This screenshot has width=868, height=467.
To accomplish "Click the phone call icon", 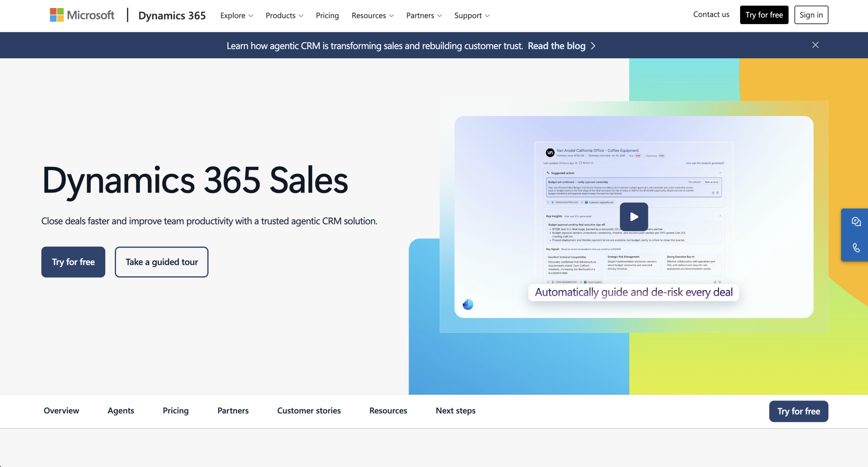I will point(856,248).
